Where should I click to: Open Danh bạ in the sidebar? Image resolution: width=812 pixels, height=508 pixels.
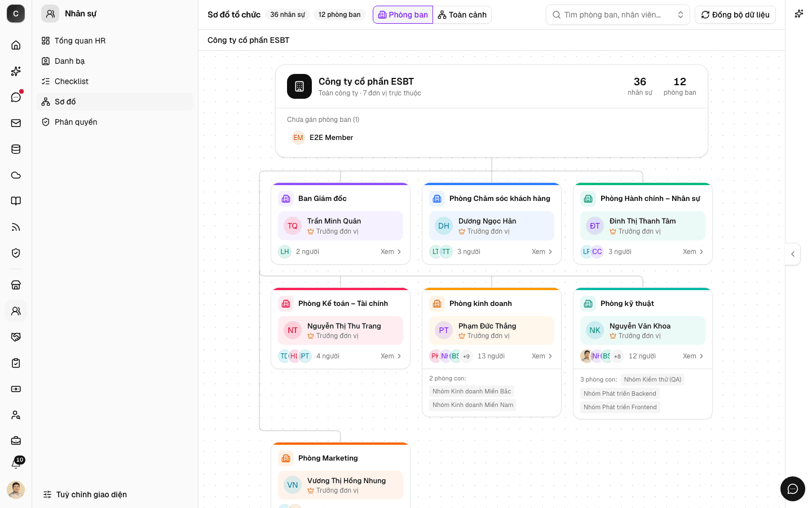pyautogui.click(x=115, y=61)
